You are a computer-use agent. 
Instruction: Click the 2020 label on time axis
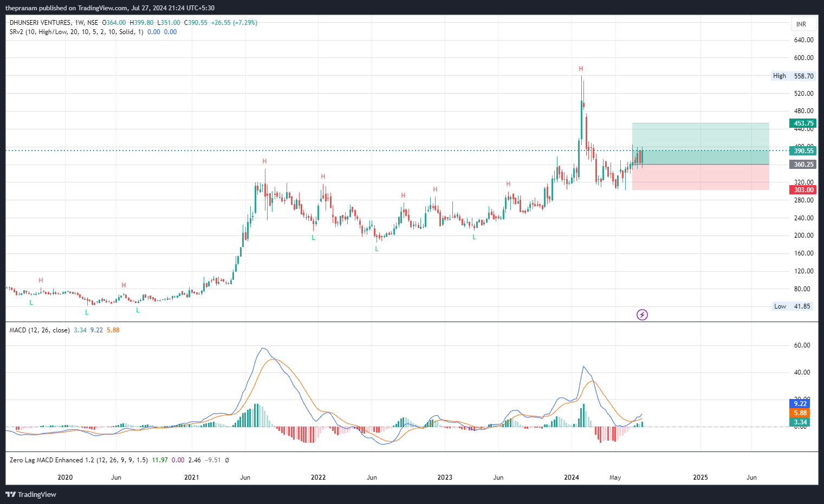[64, 477]
